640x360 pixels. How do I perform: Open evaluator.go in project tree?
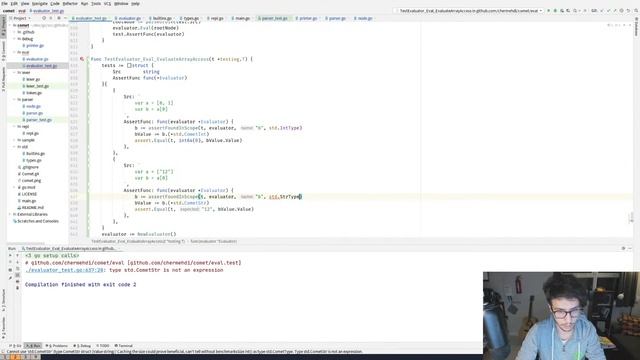pos(37,59)
